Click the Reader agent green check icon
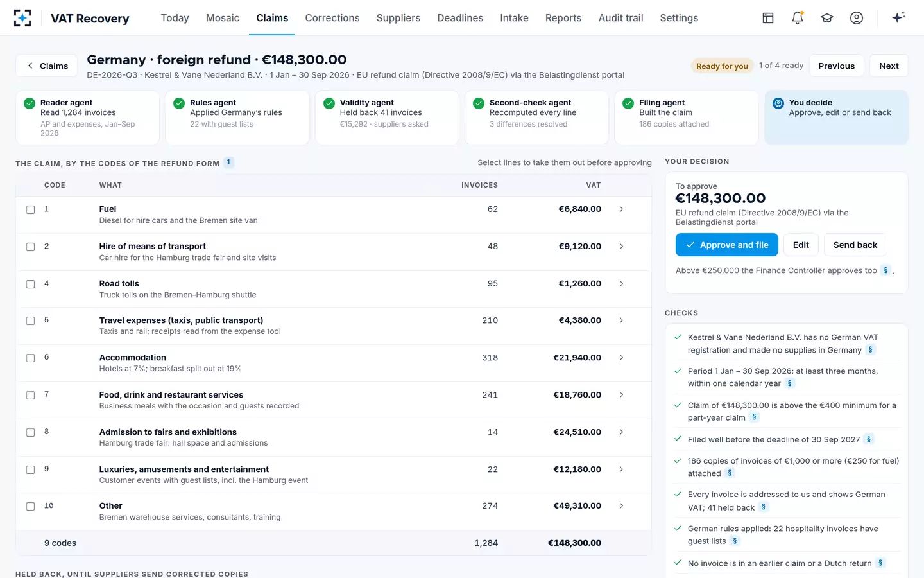The width and height of the screenshot is (924, 578). 30,103
